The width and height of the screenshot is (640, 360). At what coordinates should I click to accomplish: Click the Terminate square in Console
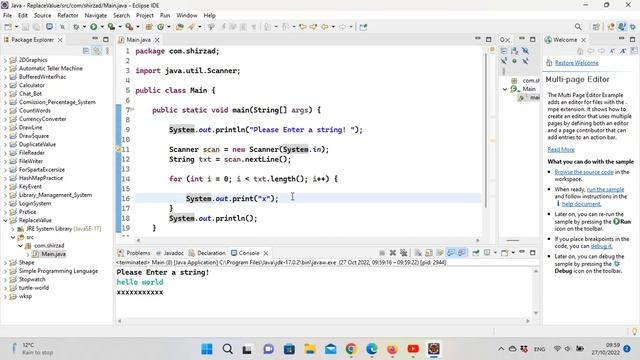382,253
